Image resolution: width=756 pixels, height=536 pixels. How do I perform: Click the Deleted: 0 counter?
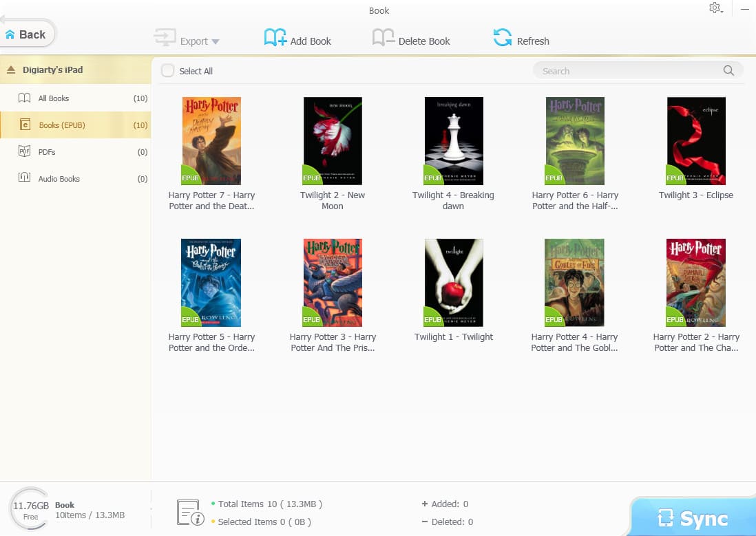click(448, 522)
